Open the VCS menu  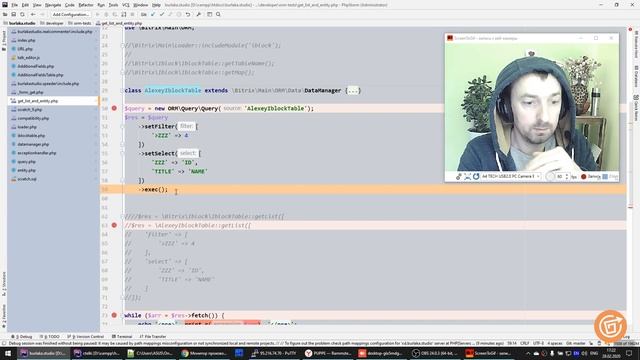point(126,5)
